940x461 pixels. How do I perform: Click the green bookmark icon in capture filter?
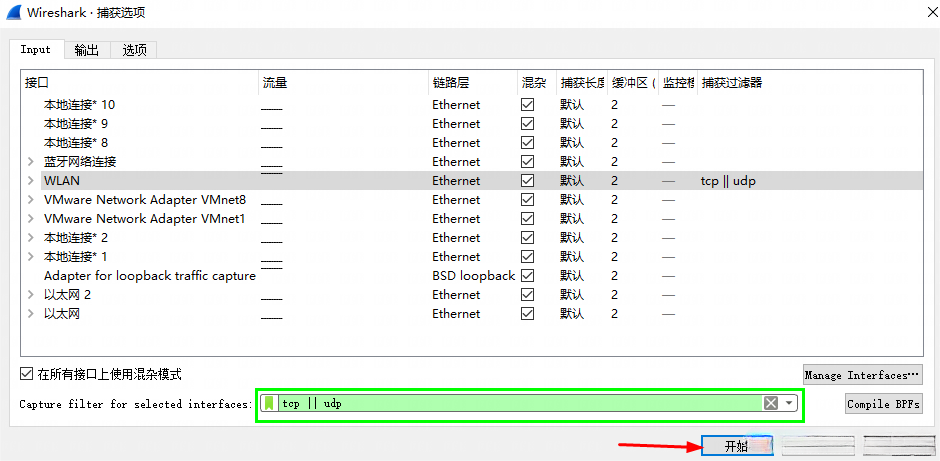tap(270, 403)
